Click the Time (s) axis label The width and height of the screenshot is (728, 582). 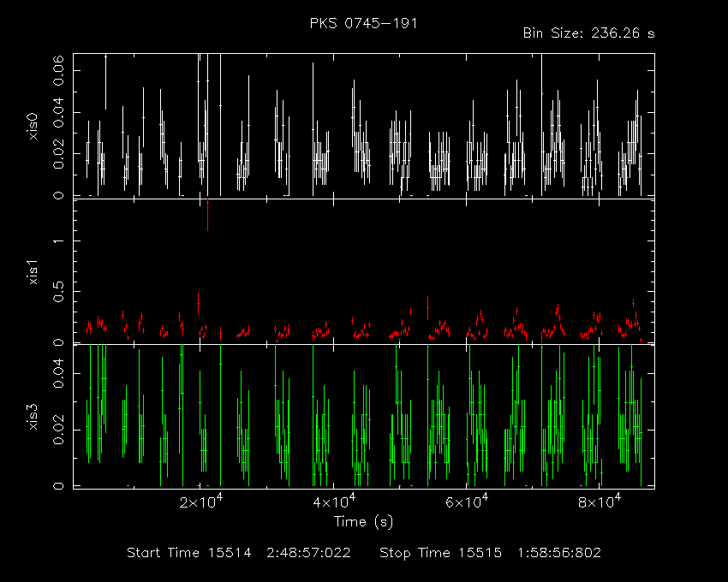(363, 522)
